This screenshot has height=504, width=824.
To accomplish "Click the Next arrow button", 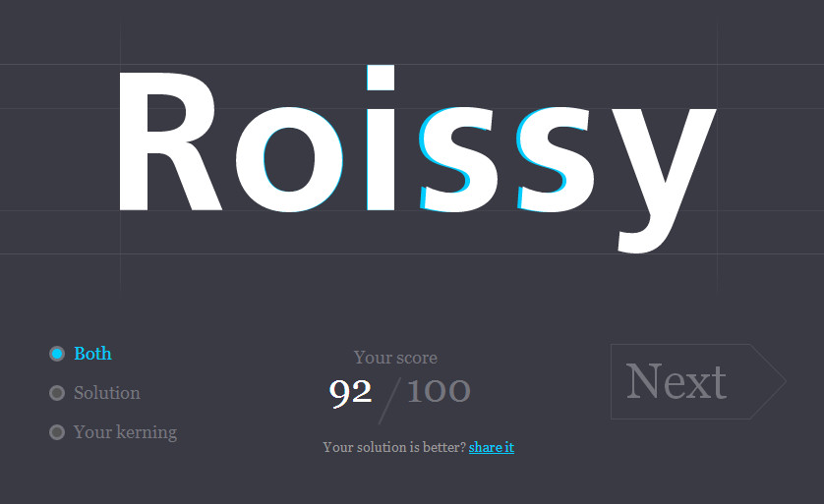I will (x=698, y=381).
